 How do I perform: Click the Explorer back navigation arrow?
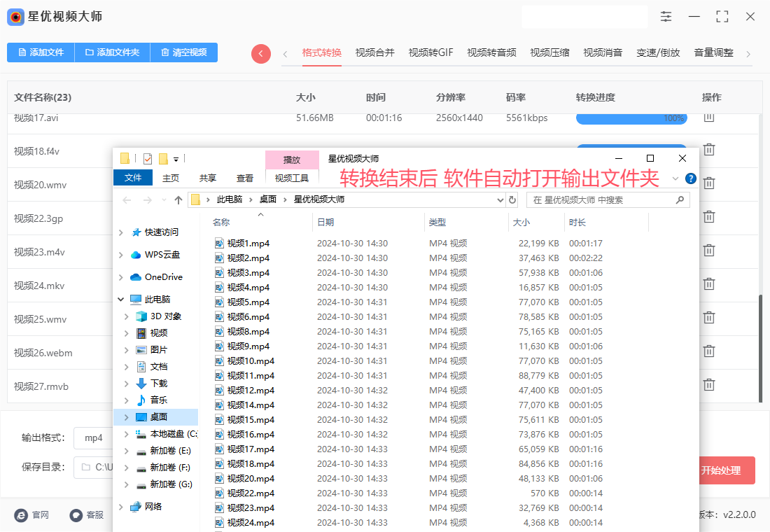tap(127, 200)
